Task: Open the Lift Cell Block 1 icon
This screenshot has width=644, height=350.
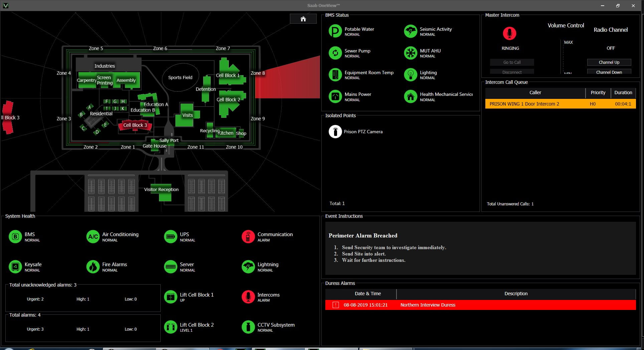Action: pyautogui.click(x=171, y=297)
